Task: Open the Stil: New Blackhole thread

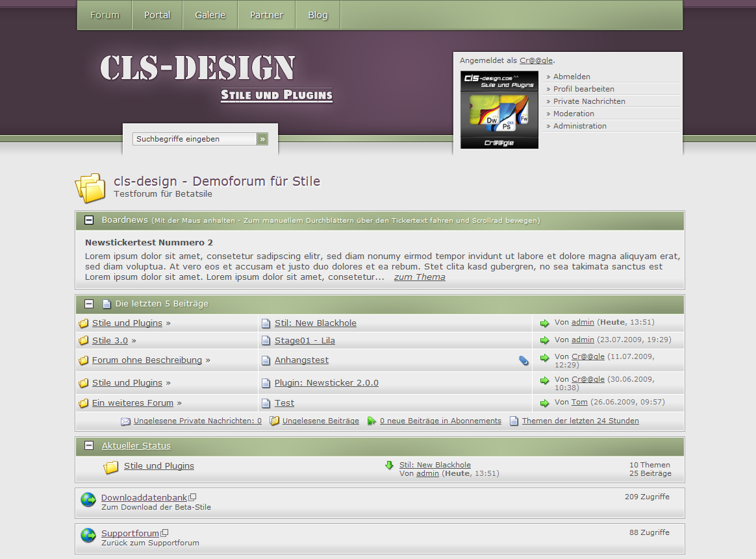Action: [x=315, y=323]
